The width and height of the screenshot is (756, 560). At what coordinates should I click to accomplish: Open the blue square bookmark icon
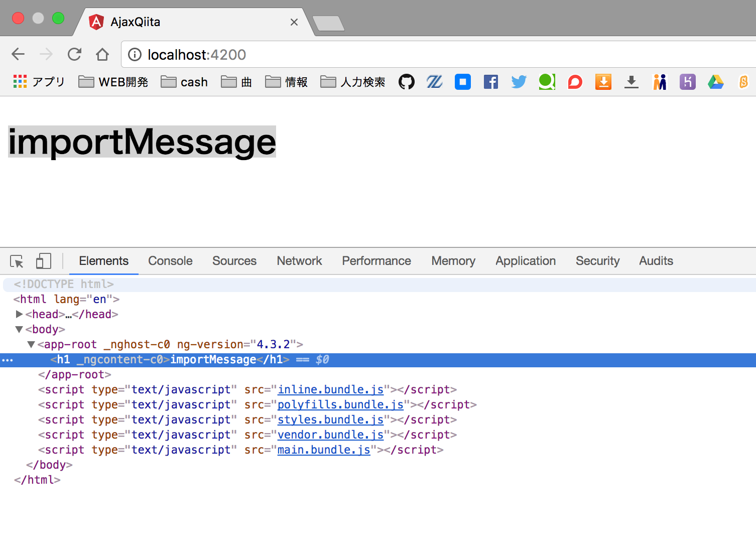pos(463,82)
